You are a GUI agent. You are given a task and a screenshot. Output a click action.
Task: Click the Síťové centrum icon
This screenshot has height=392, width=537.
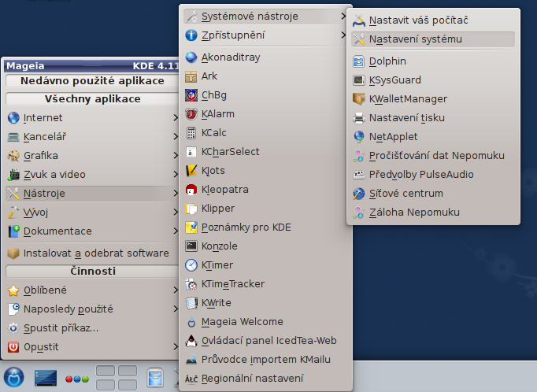[x=358, y=194]
